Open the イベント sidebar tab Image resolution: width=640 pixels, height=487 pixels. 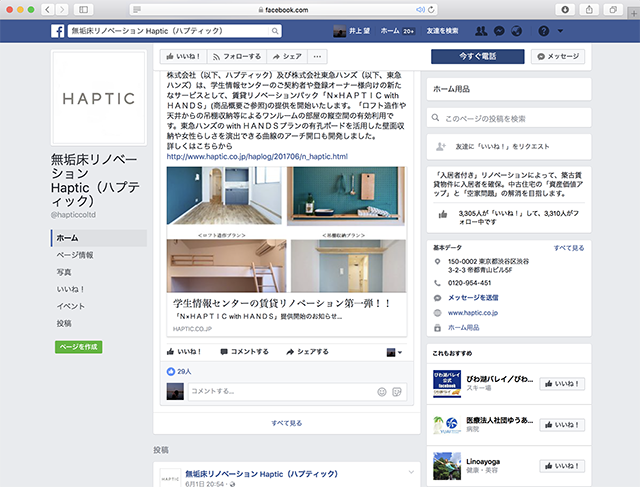point(71,306)
